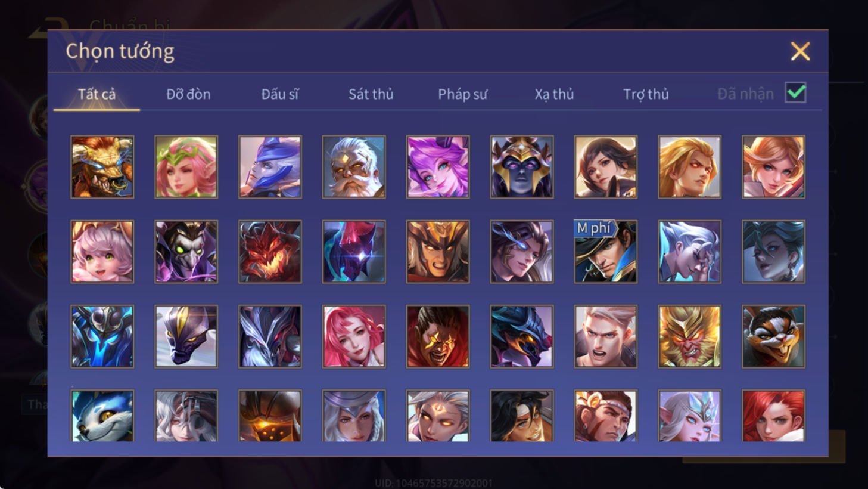The height and width of the screenshot is (489, 868).
Task: Open the Trợ thủ tab
Action: 646,94
